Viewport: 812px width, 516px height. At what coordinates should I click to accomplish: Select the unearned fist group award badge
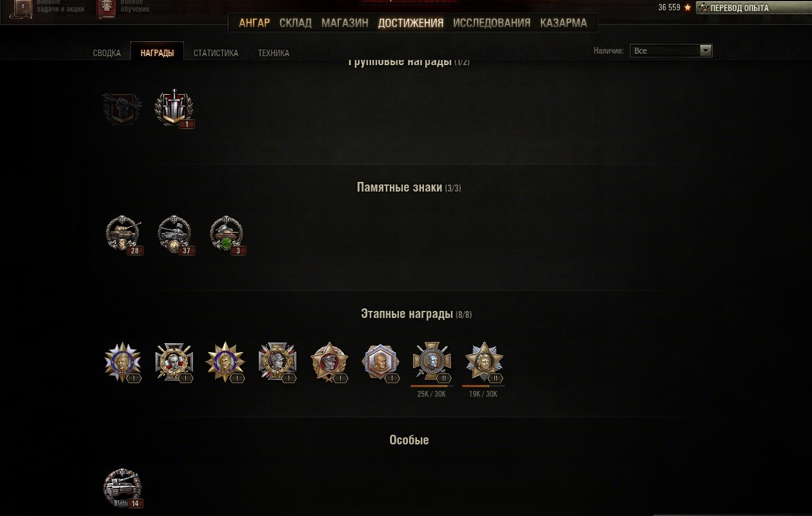123,108
